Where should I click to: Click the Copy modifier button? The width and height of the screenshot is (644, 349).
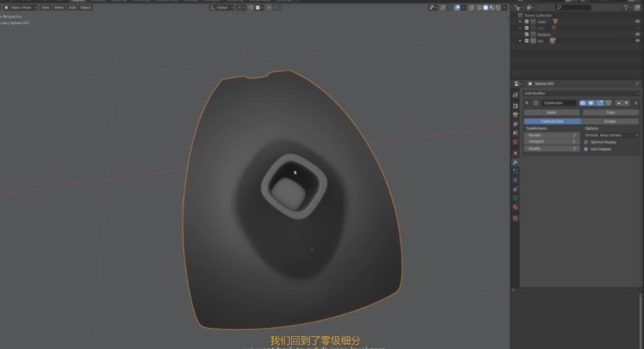coord(610,112)
